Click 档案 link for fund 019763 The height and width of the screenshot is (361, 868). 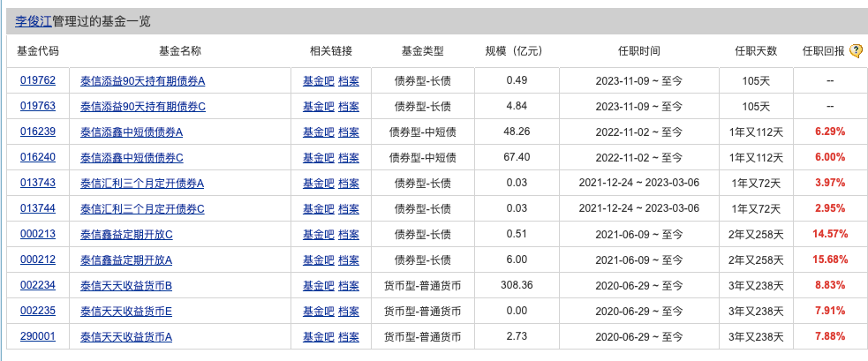[349, 107]
